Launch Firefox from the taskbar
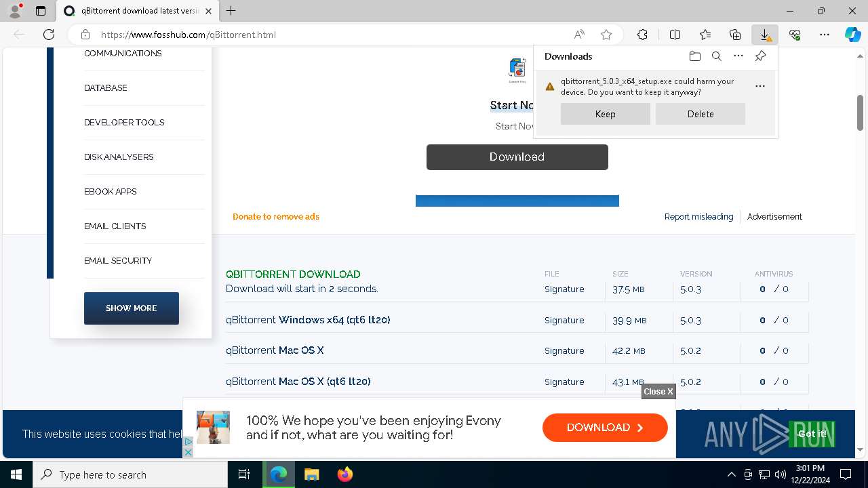 344,474
